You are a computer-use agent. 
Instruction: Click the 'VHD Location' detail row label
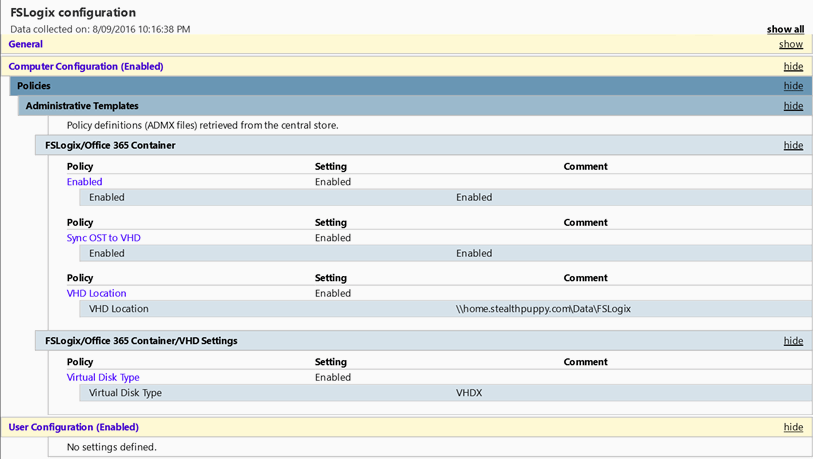coord(119,309)
